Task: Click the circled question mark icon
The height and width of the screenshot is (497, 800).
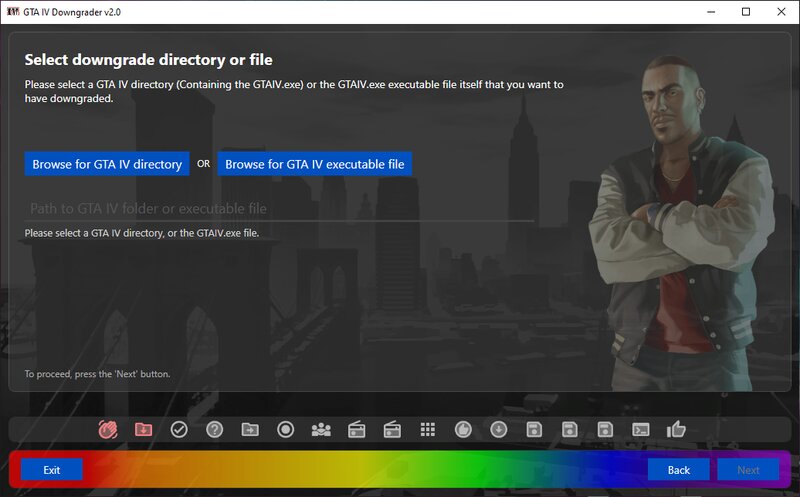Action: tap(214, 429)
